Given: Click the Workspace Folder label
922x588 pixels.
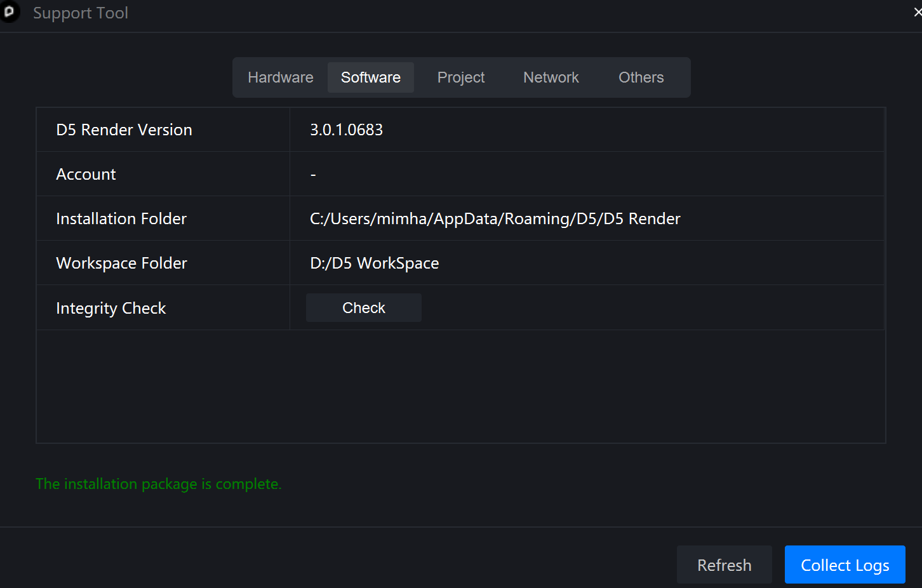Looking at the screenshot, I should 121,263.
